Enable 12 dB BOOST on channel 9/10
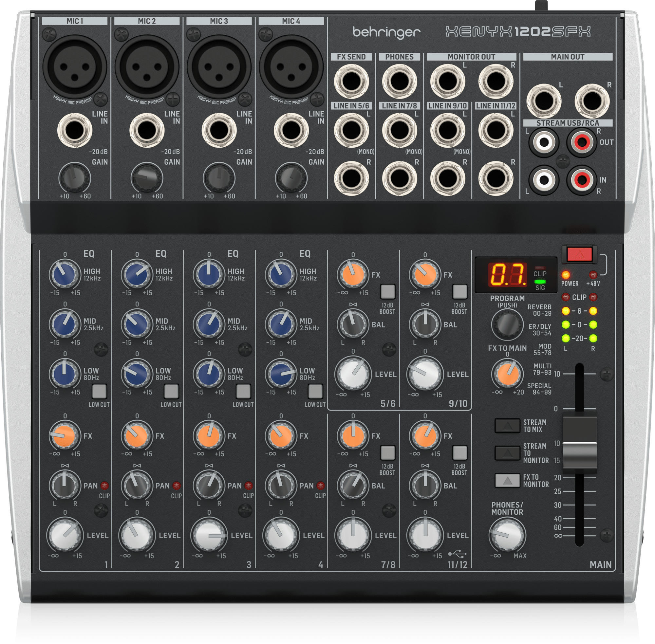655x644 pixels. point(460,292)
